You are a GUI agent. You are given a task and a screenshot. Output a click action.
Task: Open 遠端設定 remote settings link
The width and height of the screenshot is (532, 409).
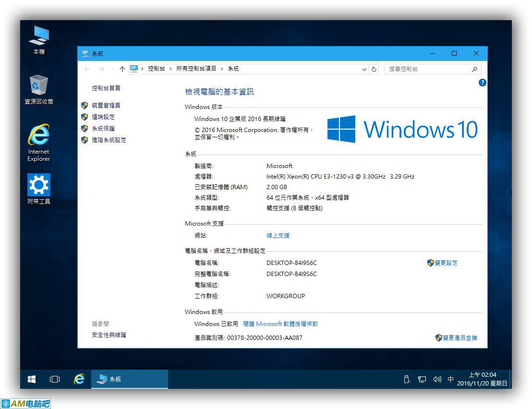coord(103,117)
